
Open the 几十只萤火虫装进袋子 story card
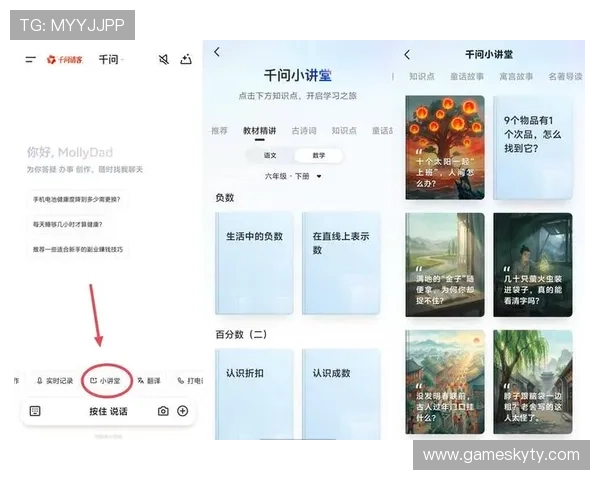[533, 265]
